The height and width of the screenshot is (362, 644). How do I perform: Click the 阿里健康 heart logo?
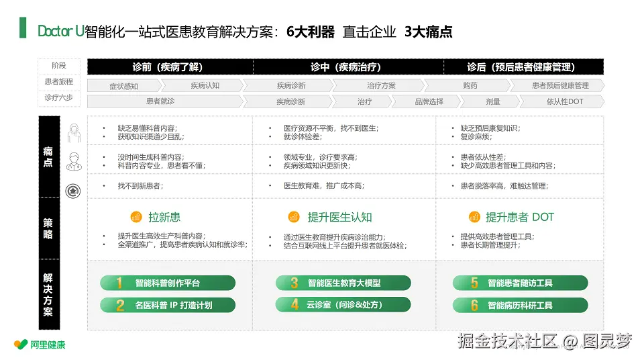(x=21, y=345)
